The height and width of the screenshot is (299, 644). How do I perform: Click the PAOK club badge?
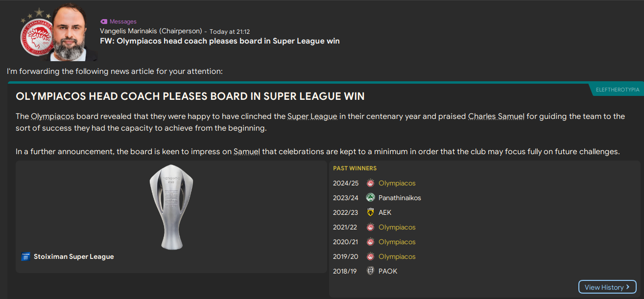370,271
